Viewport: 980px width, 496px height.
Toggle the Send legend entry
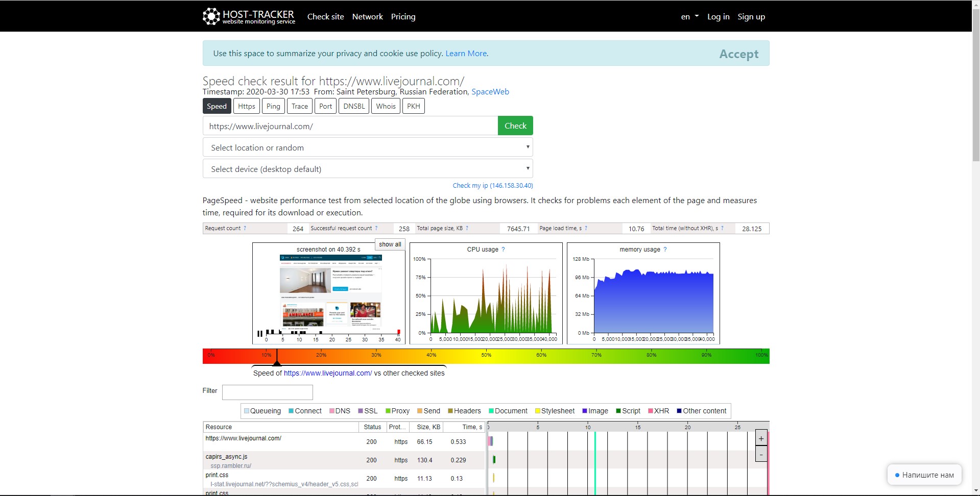(x=428, y=411)
